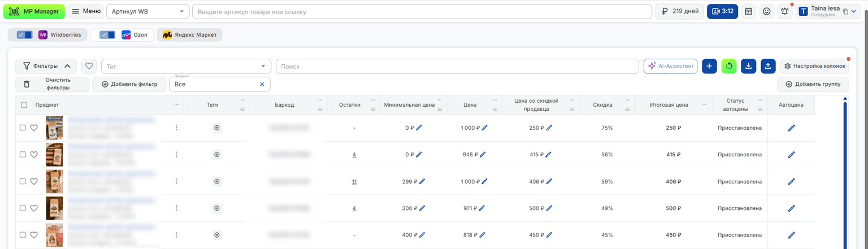Open the Меню hamburger menu

coord(86,11)
